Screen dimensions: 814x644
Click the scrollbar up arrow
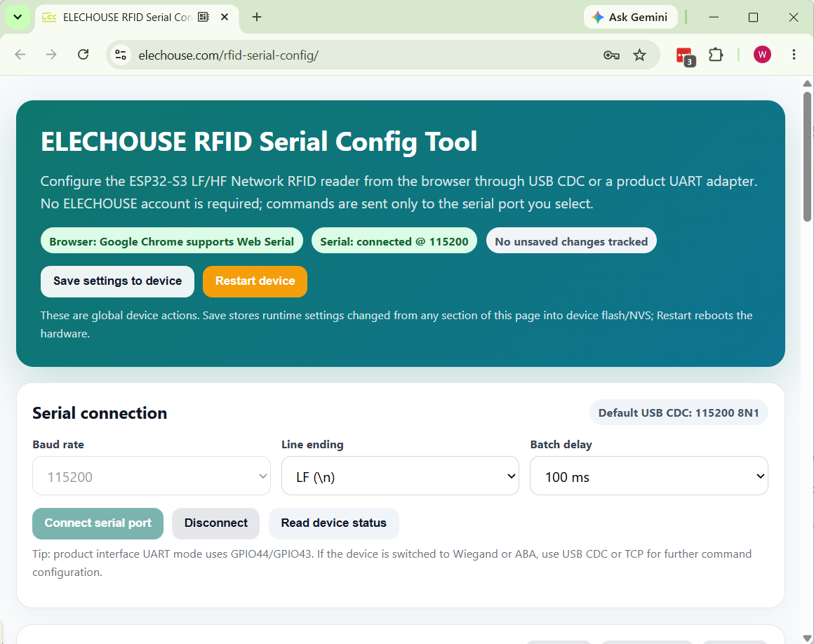(x=807, y=83)
